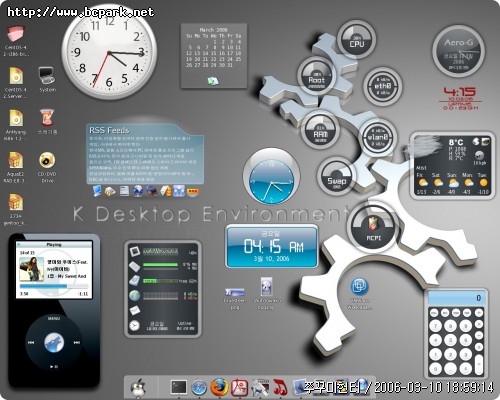Screen dimensions: 500x400
Task: Click Tuesday sunny forecast in weather widget
Action: tap(483, 183)
